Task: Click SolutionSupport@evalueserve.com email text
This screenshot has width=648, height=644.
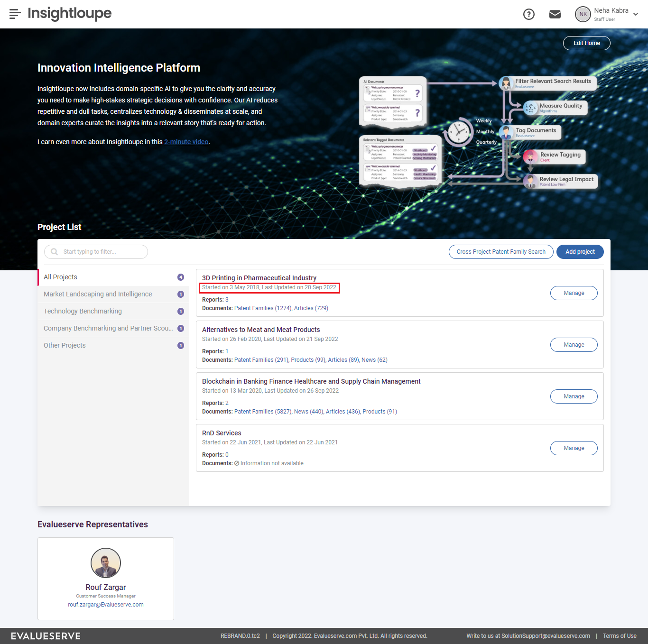Action: click(x=546, y=636)
